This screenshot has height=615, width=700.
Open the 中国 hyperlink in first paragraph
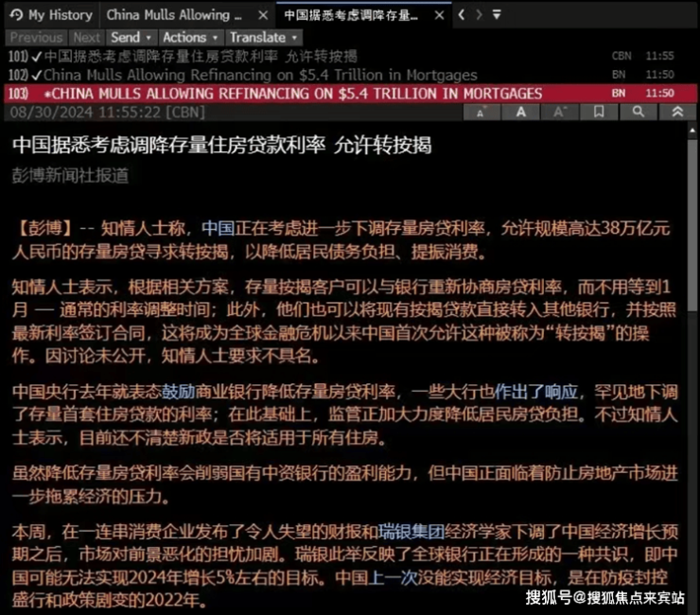(x=219, y=228)
